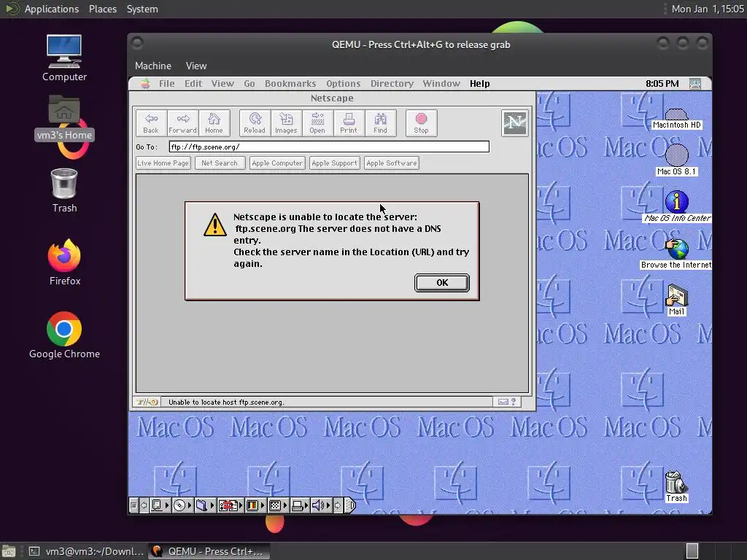
Task: Open the Directory menu
Action: pyautogui.click(x=392, y=84)
